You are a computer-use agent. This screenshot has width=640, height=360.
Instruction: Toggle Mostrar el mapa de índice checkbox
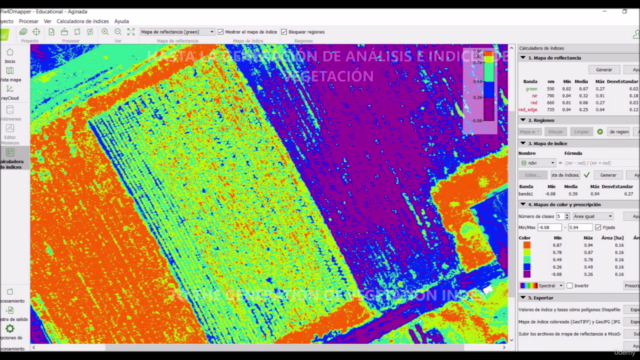(x=221, y=32)
